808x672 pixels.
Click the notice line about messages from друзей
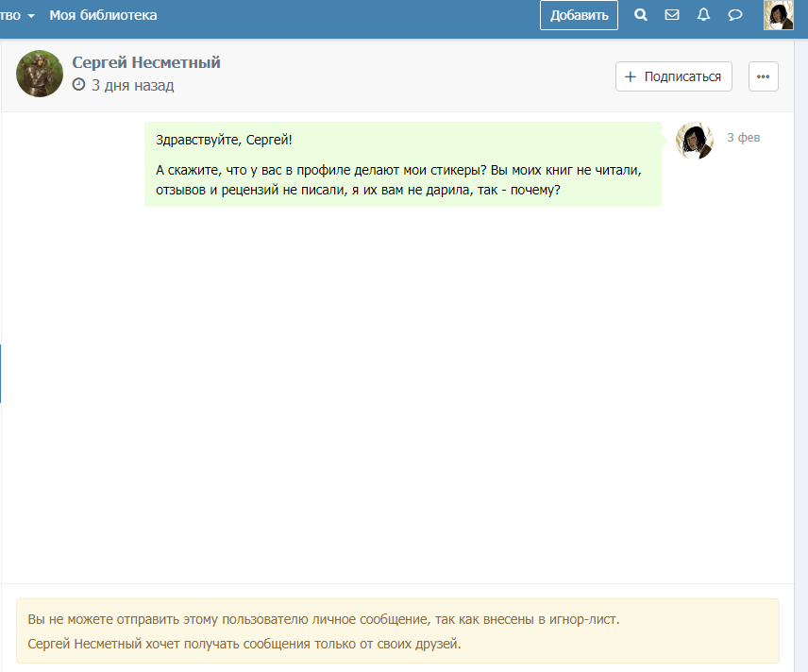coord(244,645)
